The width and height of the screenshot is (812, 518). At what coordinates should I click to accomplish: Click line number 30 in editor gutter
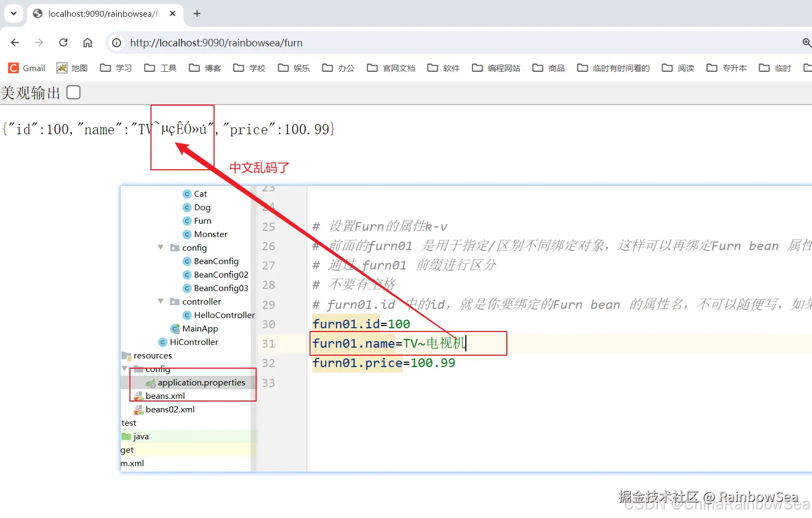(269, 324)
